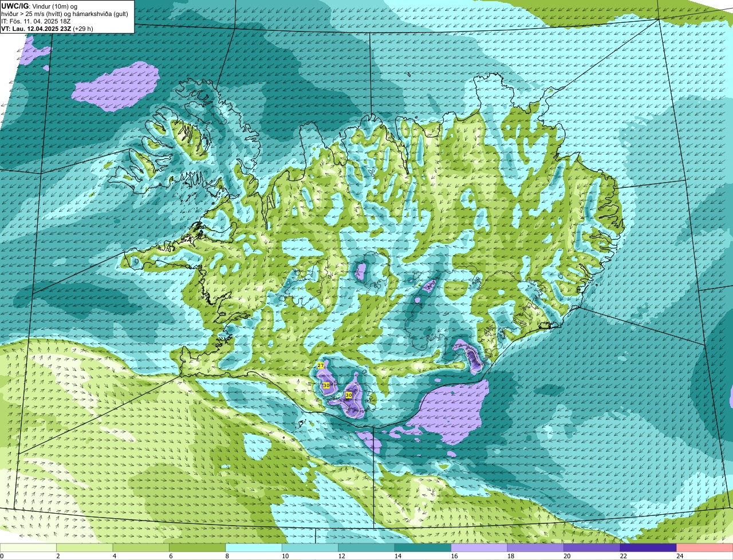The width and height of the screenshot is (733, 560).
Task: Click the pink swatch above 24 m/s
Action: point(705,547)
